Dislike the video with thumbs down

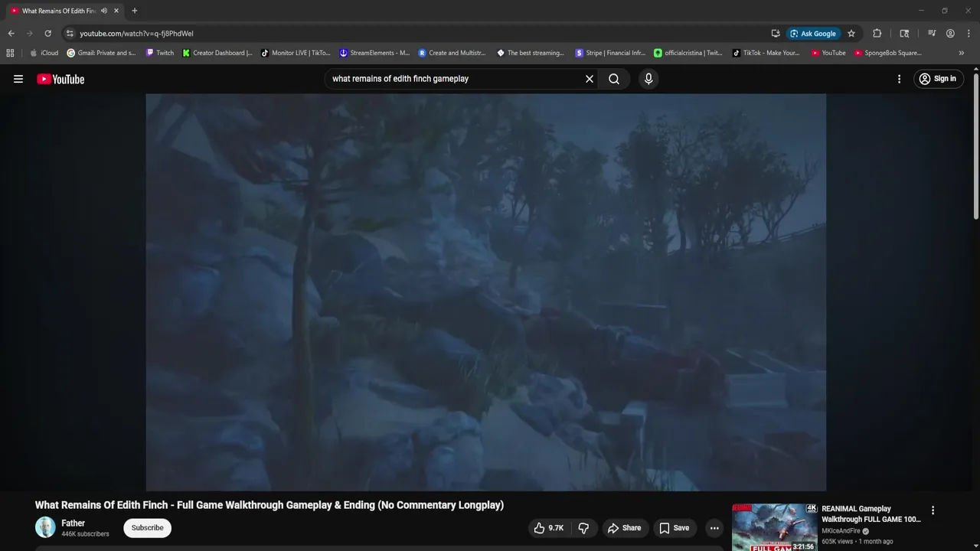click(x=583, y=528)
